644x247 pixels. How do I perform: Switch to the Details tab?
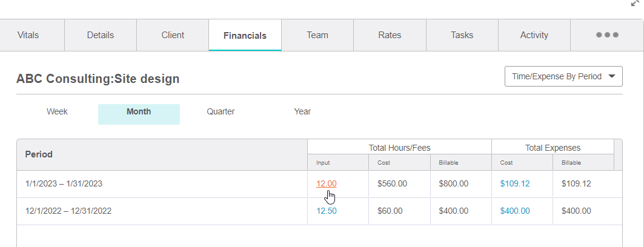tap(101, 35)
